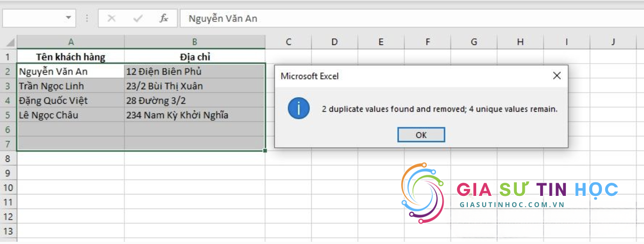The image size is (644, 244).
Task: Click the 'Địa chỉ' header cell
Action: pos(195,57)
